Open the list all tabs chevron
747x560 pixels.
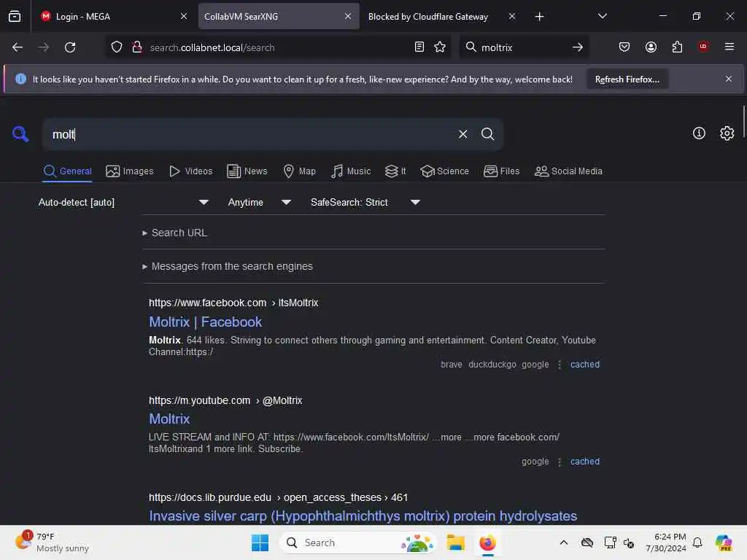[x=602, y=16]
